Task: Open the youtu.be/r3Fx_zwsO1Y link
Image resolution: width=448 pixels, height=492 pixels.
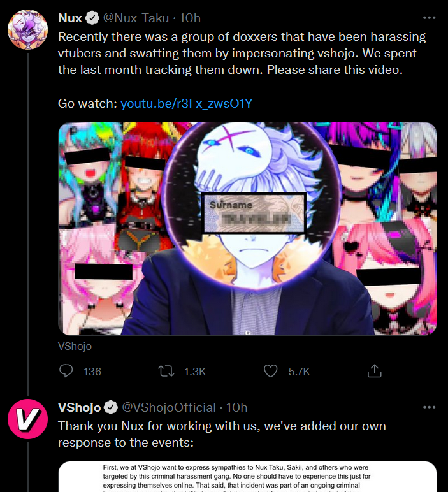Action: [x=186, y=103]
